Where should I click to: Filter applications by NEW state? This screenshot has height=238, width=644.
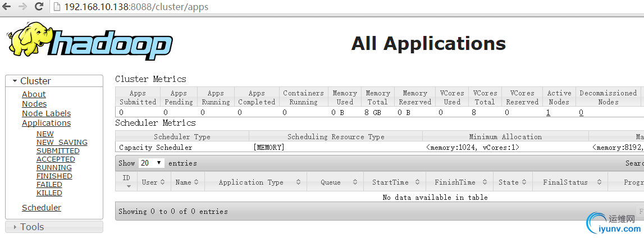(x=45, y=134)
